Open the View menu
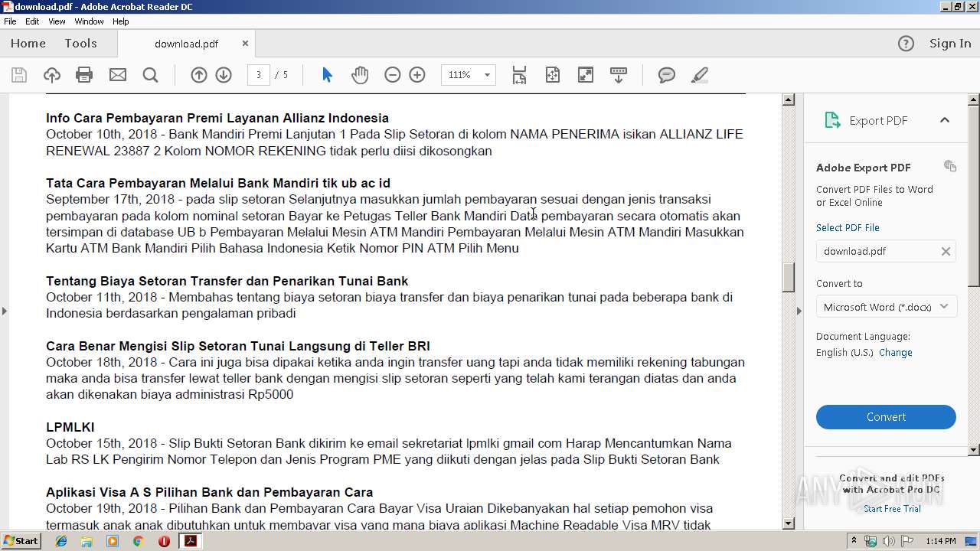The width and height of the screenshot is (980, 551). [57, 21]
